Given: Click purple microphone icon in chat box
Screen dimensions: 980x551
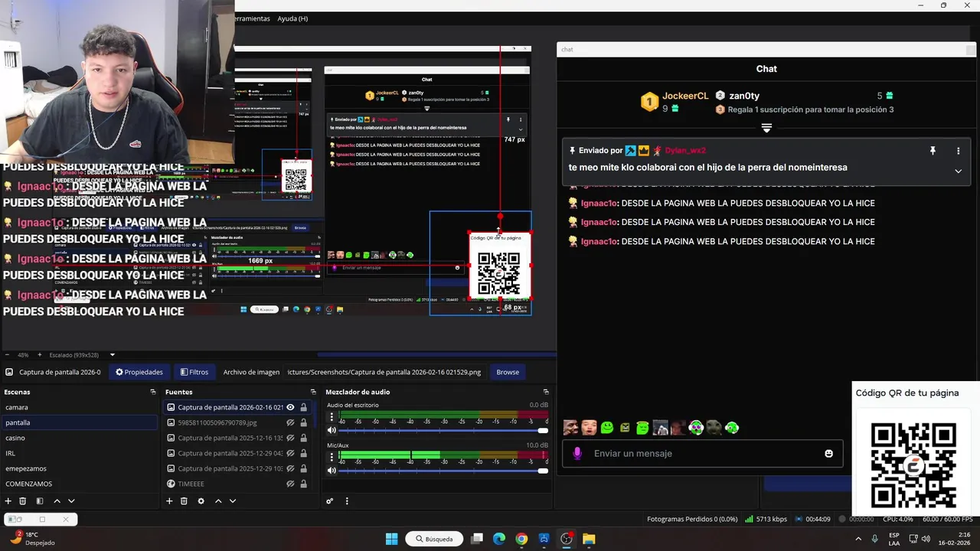Looking at the screenshot, I should tap(577, 454).
